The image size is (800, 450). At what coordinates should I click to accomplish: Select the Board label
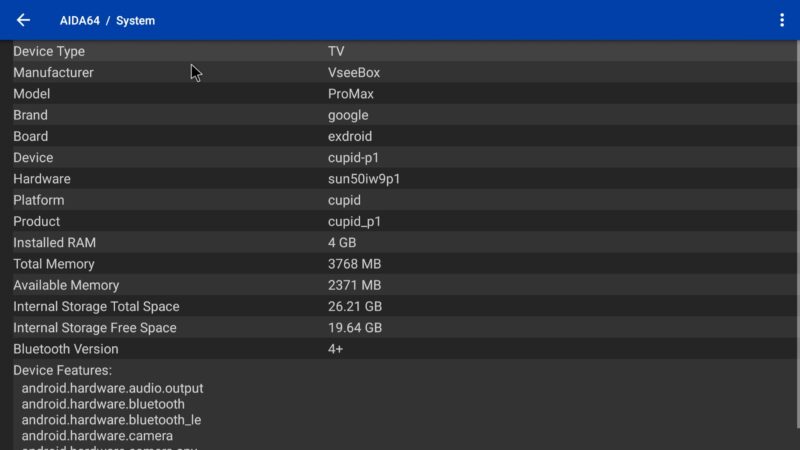pyautogui.click(x=31, y=136)
